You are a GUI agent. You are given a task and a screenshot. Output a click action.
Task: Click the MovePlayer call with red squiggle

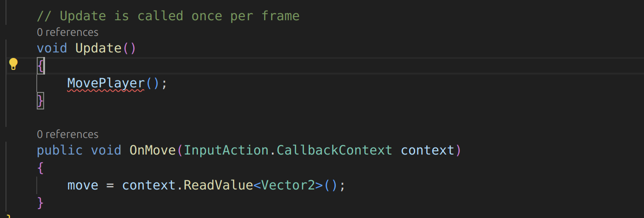pos(106,83)
